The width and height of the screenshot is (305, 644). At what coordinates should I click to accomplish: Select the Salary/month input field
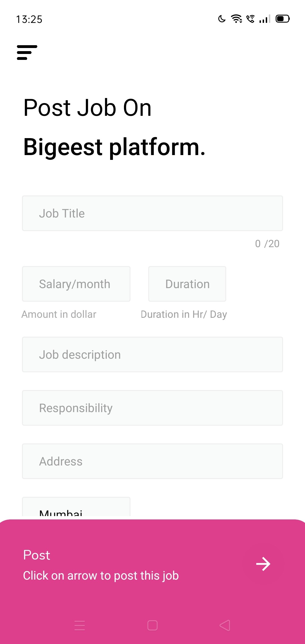pos(76,284)
